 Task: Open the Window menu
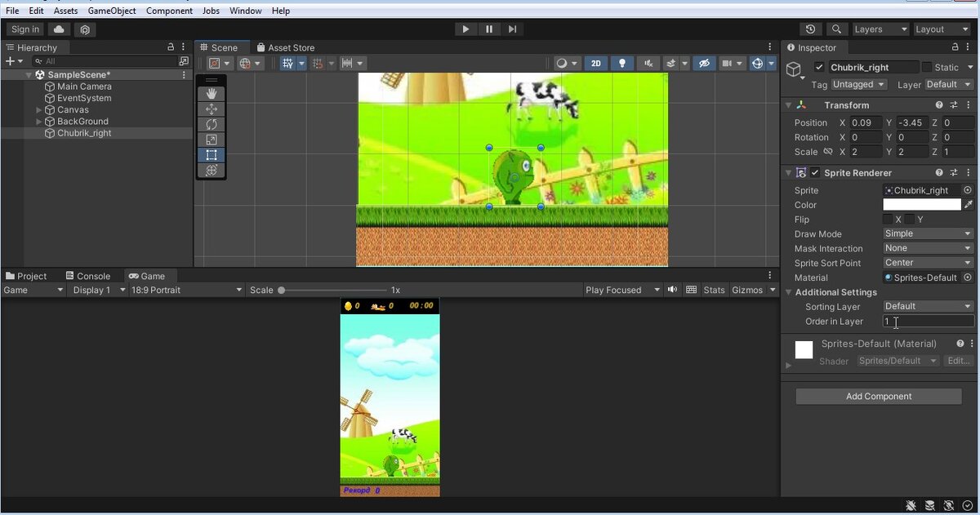click(246, 11)
